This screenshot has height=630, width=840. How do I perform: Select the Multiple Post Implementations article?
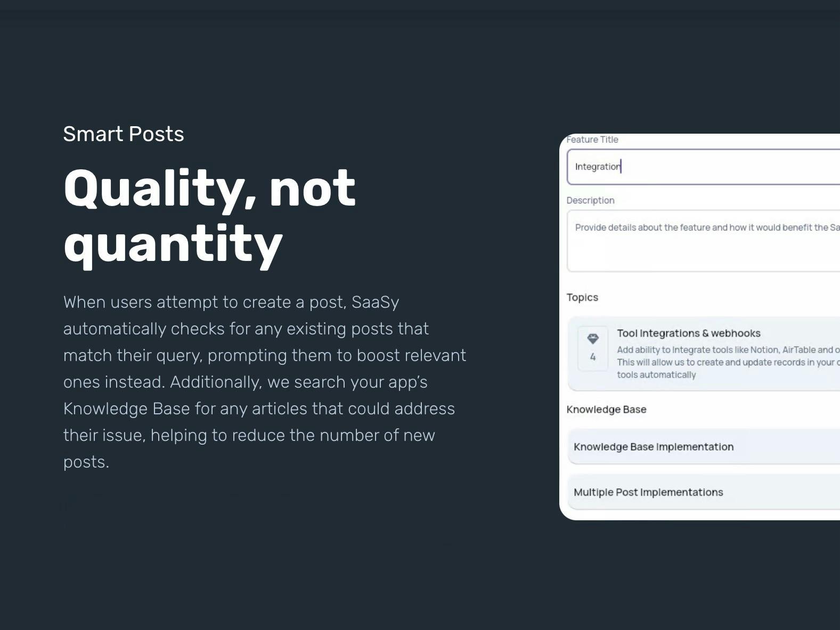click(x=648, y=492)
